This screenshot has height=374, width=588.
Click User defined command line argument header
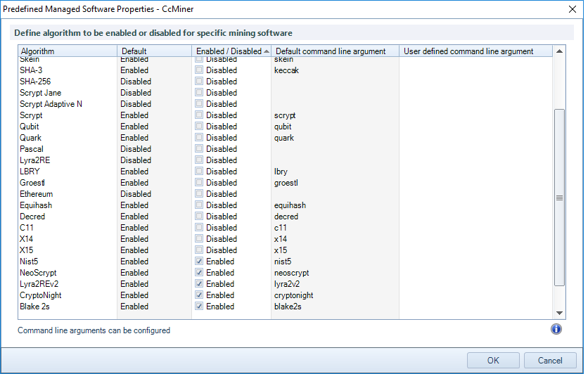[476, 51]
